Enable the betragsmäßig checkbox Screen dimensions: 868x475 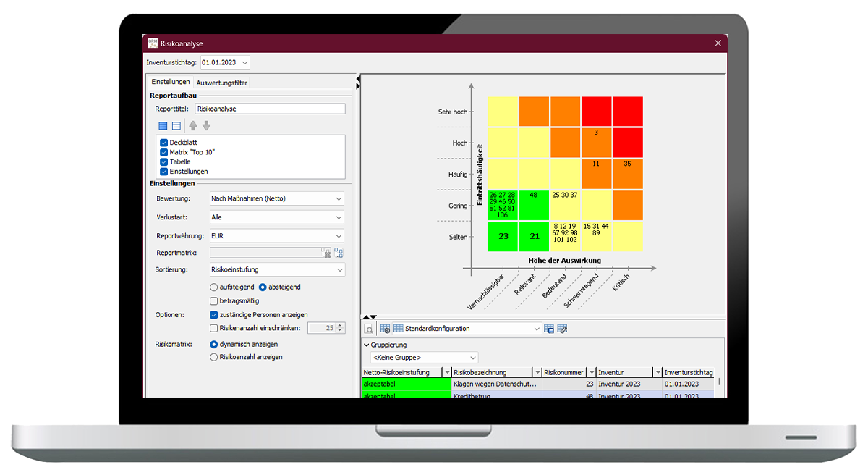click(x=214, y=300)
